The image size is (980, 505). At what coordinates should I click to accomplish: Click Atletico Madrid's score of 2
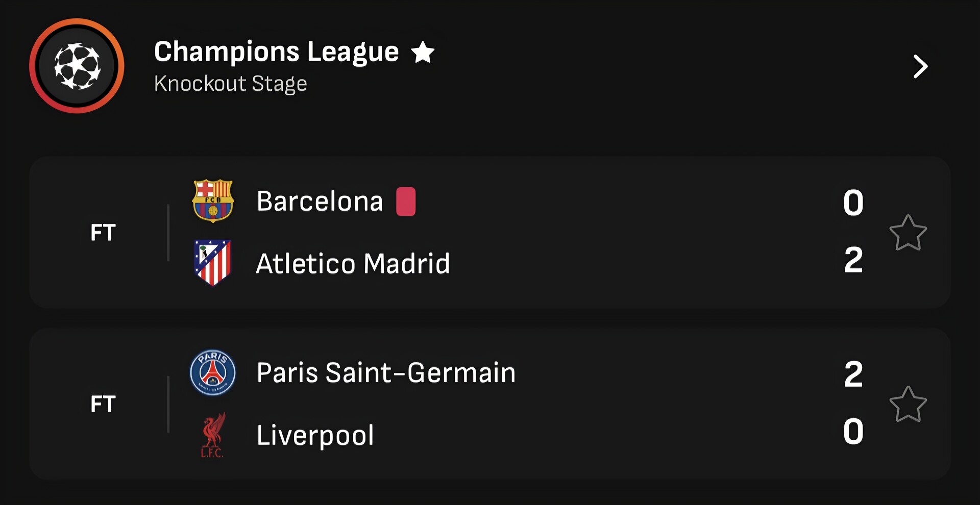(x=853, y=260)
